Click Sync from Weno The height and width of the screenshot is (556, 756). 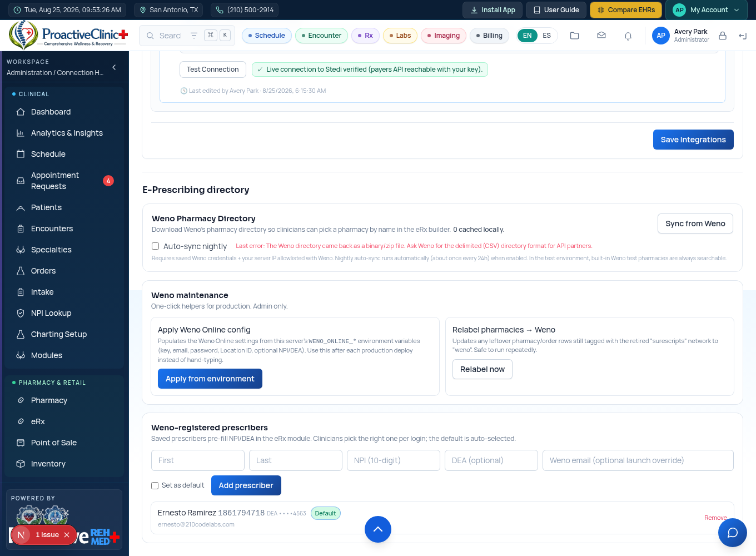point(695,224)
